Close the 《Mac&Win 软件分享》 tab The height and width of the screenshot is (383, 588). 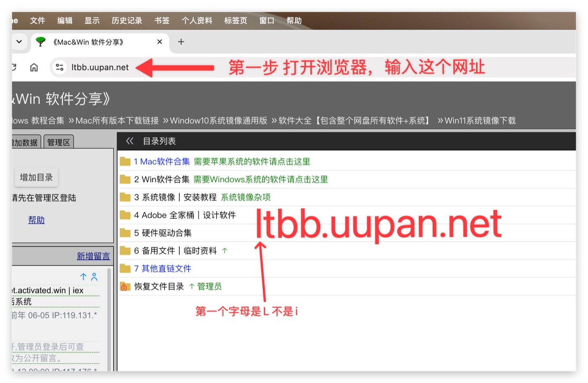coord(160,42)
